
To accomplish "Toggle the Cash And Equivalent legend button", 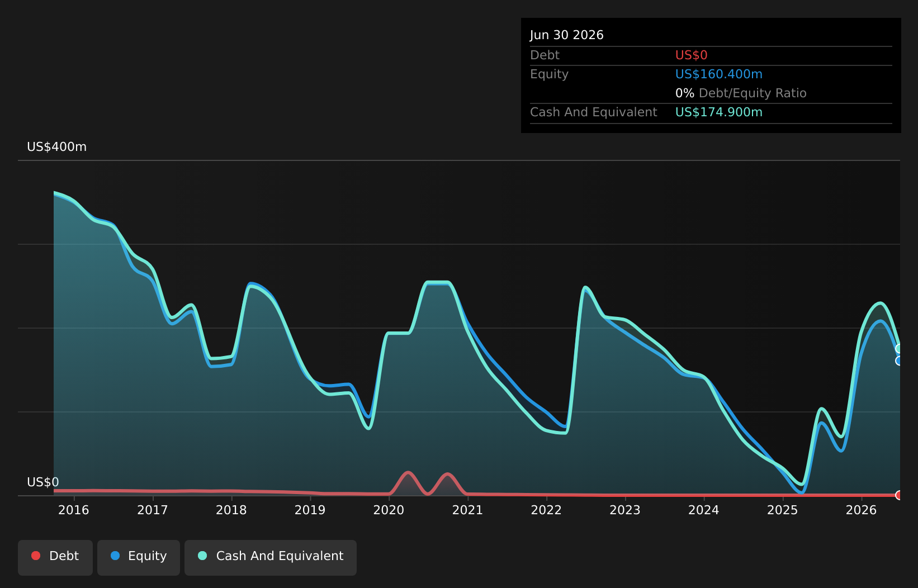I will point(271,557).
